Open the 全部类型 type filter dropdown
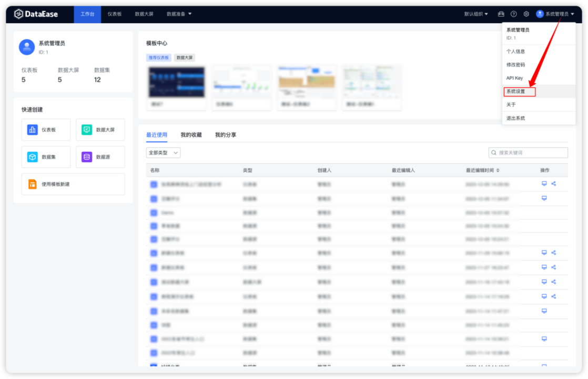588x379 pixels. tap(163, 152)
